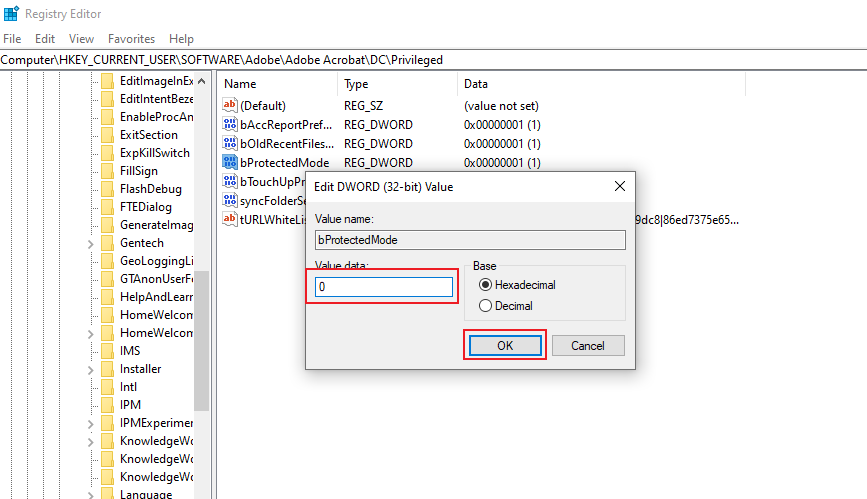Select the Hexadecimal base radio button
The height and width of the screenshot is (499, 867).
(x=485, y=285)
